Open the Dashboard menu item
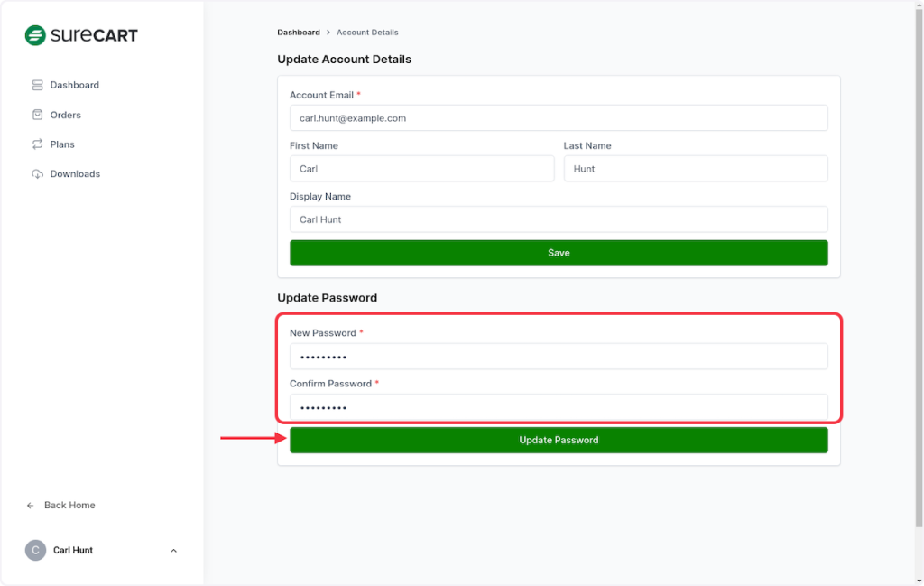Viewport: 924px width, 586px height. pos(75,85)
